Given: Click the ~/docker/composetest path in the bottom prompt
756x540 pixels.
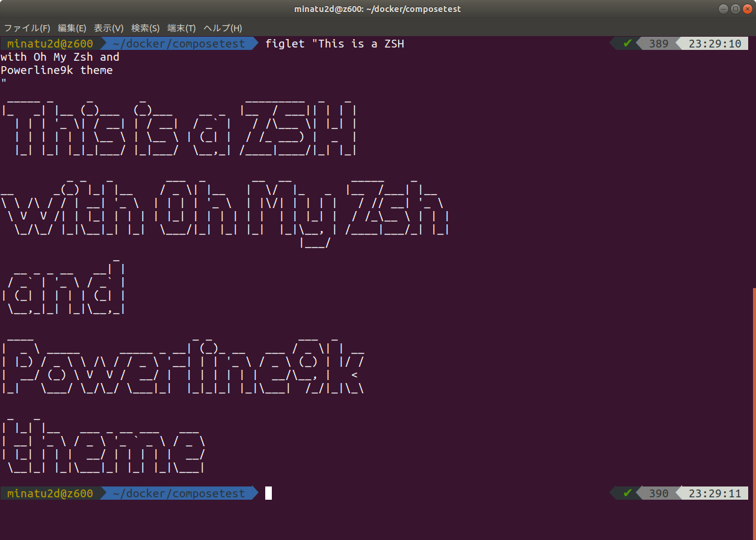Looking at the screenshot, I should pyautogui.click(x=179, y=493).
